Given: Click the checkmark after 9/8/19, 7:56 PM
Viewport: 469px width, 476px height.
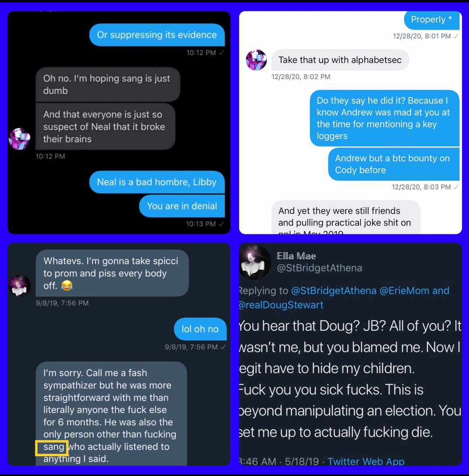Looking at the screenshot, I should (223, 347).
